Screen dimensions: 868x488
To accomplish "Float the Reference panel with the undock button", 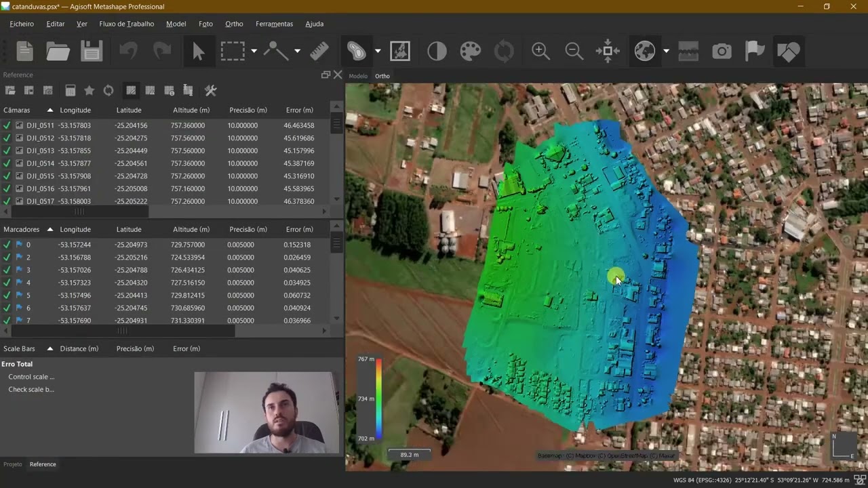I will pos(325,75).
